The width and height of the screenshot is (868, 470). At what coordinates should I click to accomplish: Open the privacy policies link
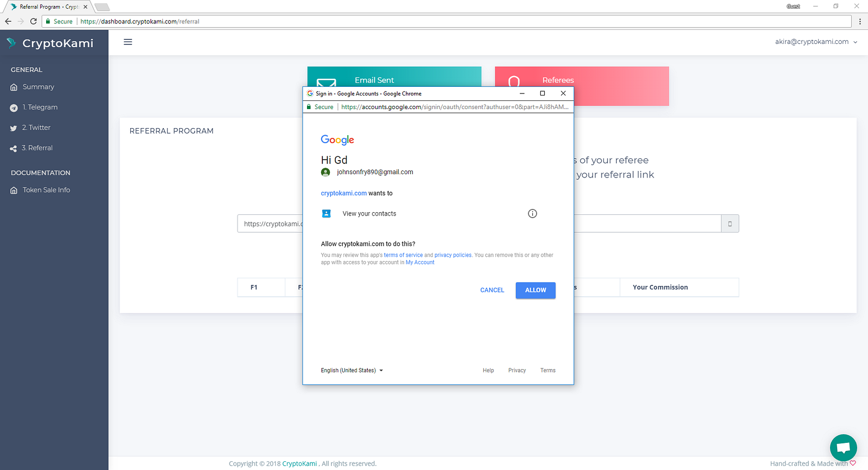coord(453,255)
